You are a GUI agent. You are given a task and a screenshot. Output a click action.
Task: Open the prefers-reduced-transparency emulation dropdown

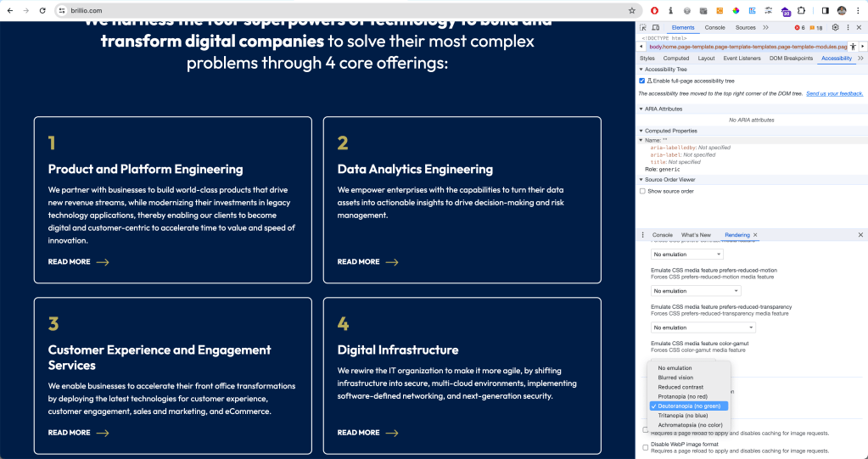point(703,327)
